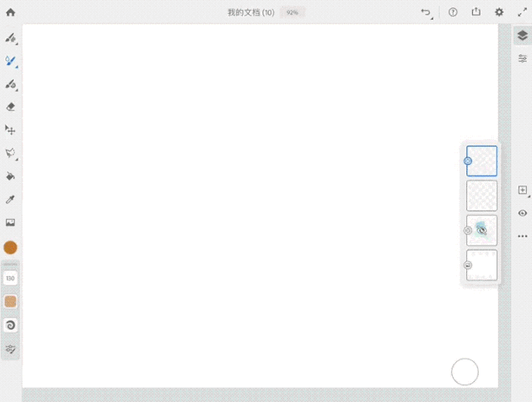Open brush settings sliders icon
Screen dimensions: 532x402
pos(11,349)
